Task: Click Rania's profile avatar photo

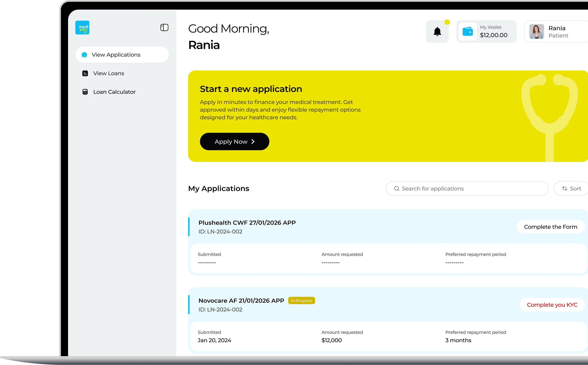Action: (x=536, y=32)
